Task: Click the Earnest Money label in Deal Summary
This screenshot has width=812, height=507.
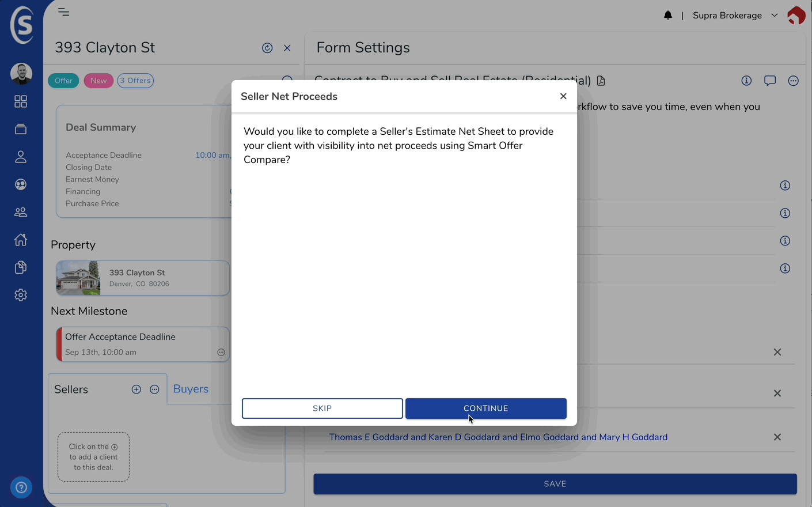Action: [x=92, y=180]
